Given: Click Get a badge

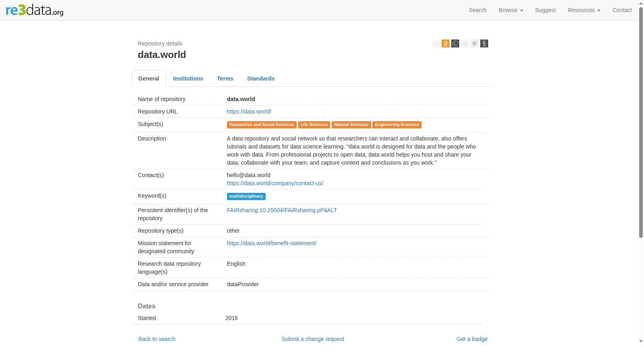Looking at the screenshot, I should [x=472, y=339].
